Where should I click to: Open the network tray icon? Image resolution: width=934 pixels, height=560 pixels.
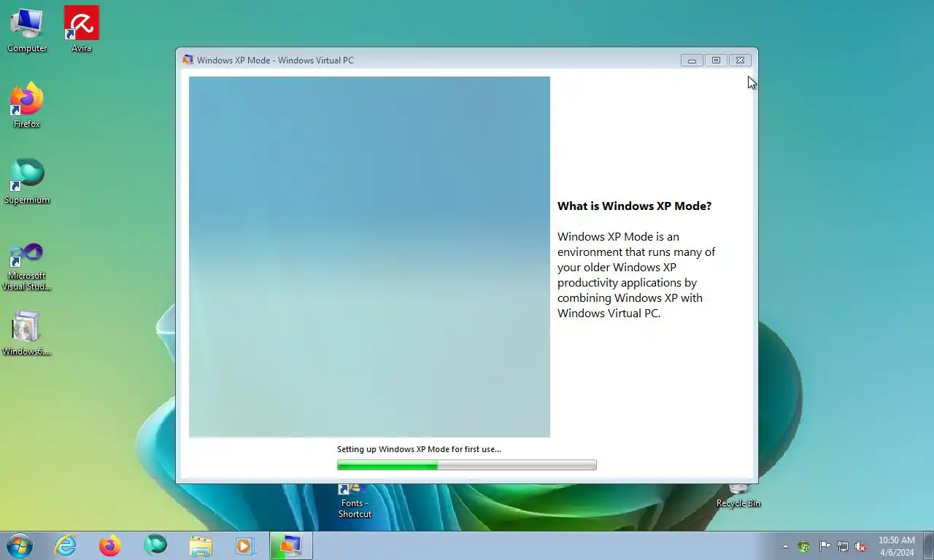843,546
